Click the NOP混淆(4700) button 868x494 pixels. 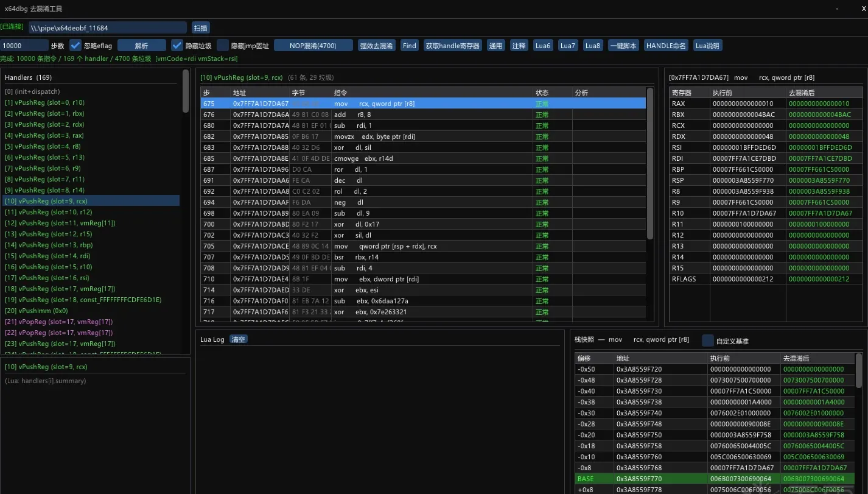point(313,46)
